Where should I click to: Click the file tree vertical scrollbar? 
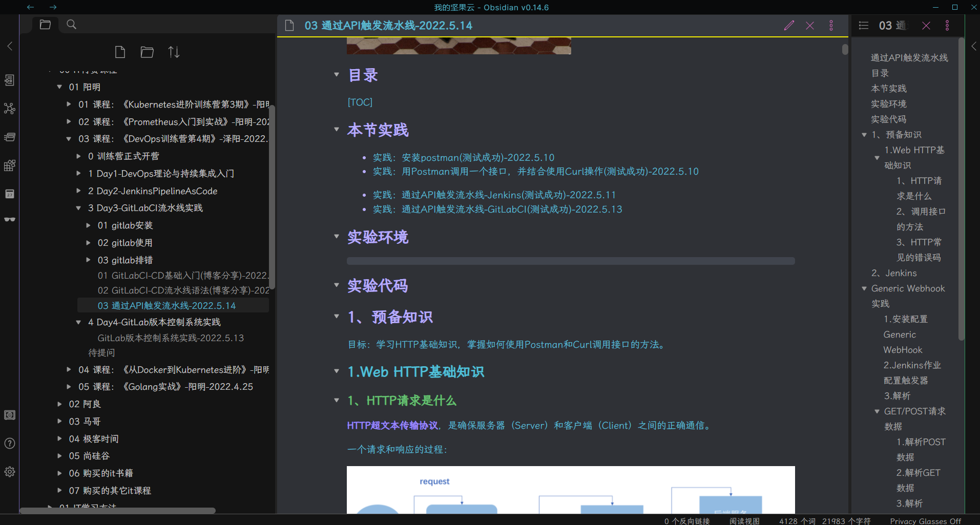[272, 197]
